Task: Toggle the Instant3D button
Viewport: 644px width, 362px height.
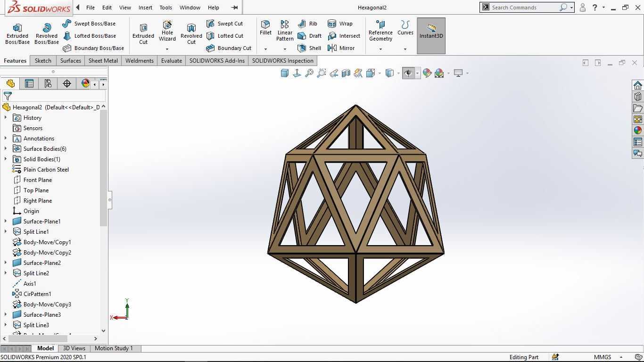Action: click(x=431, y=36)
